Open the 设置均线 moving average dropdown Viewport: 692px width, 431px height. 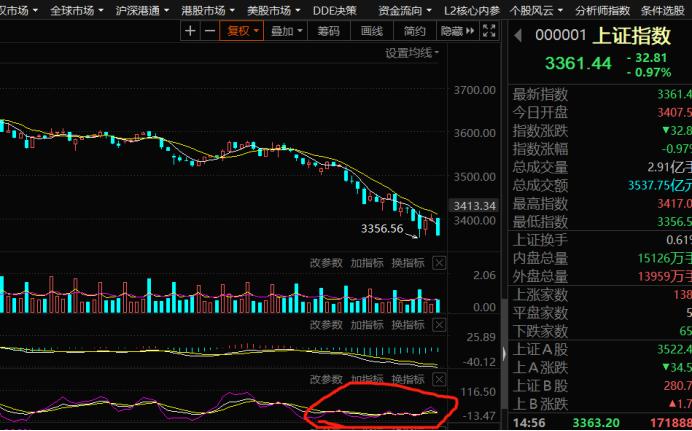coord(412,52)
